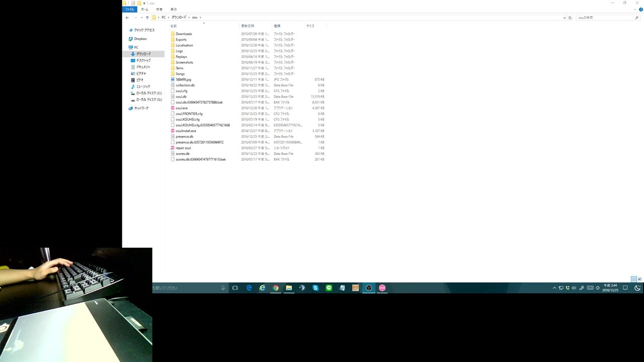
Task: Expand breadcrumb chevron after osu
Action: coord(200,18)
